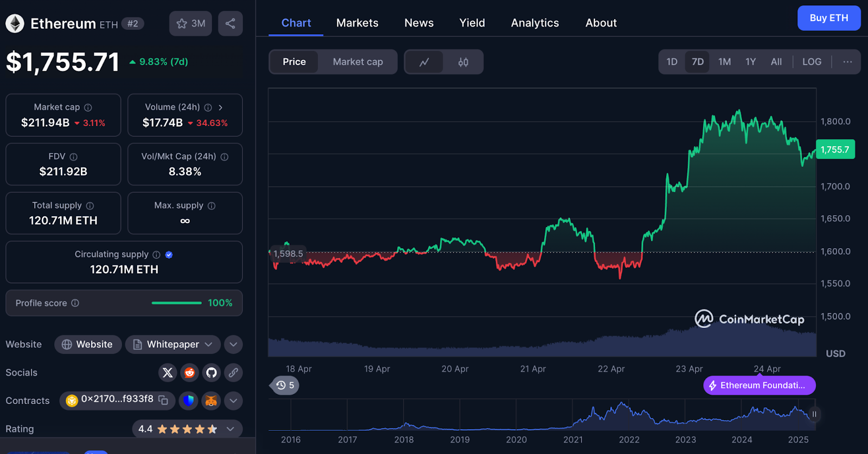
Task: Open chart more options (three dots)
Action: (847, 62)
